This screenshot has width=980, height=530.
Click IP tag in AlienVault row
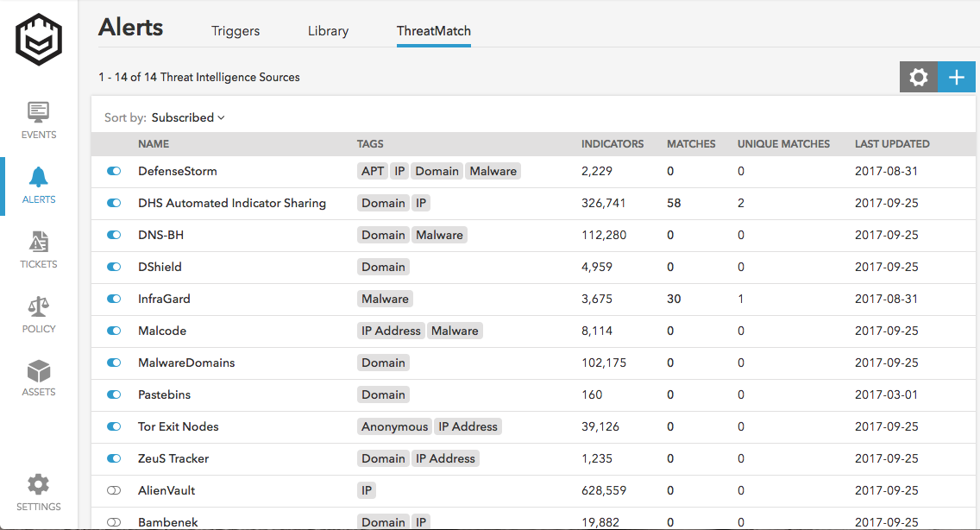[x=367, y=490]
